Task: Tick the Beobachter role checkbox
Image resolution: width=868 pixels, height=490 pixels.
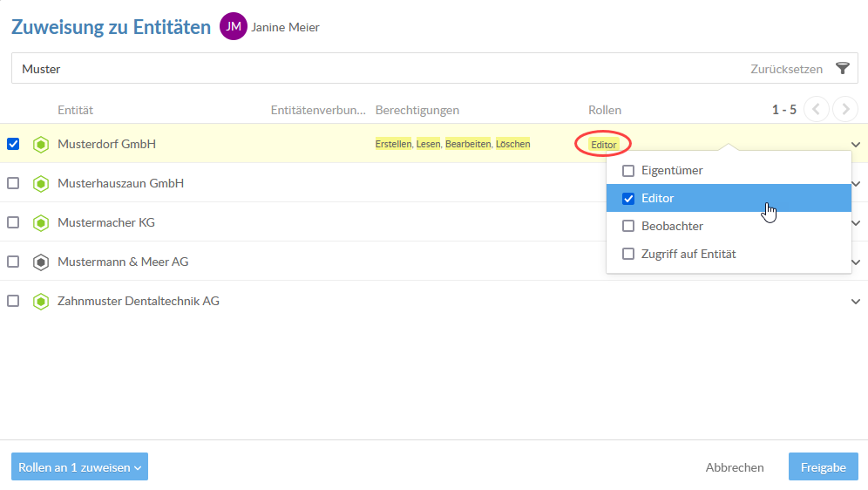Action: click(628, 226)
